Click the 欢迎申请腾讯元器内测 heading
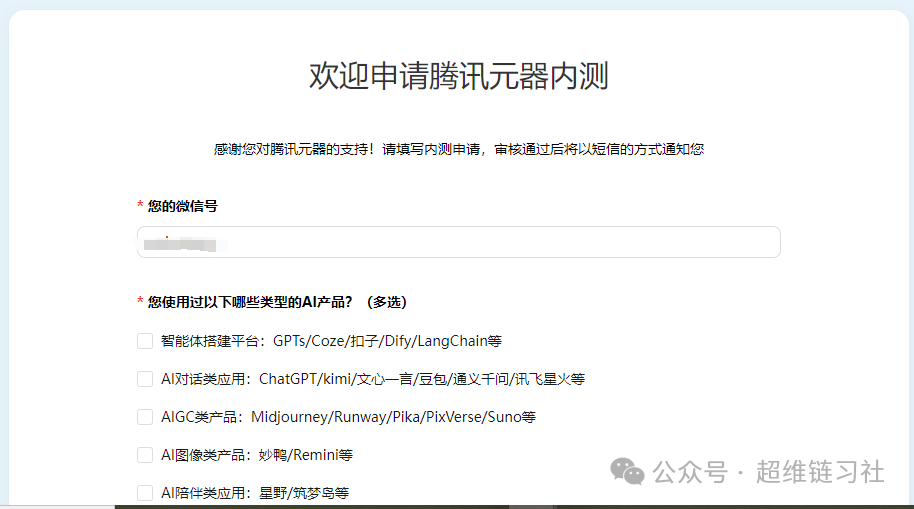 coord(459,76)
